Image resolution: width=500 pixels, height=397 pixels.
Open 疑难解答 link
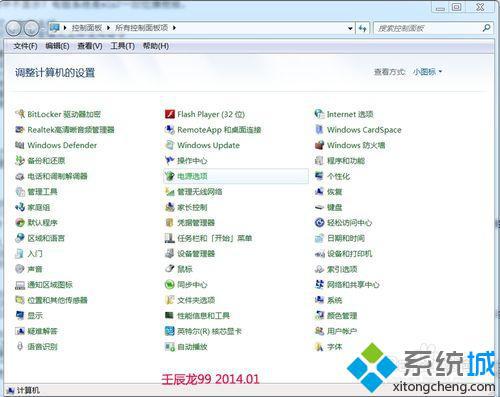click(x=42, y=331)
